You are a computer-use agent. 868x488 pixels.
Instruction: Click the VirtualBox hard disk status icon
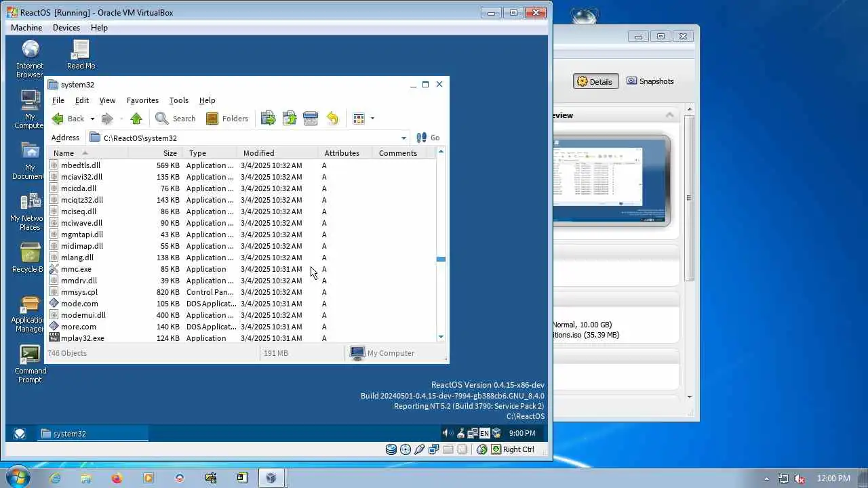[x=391, y=449]
